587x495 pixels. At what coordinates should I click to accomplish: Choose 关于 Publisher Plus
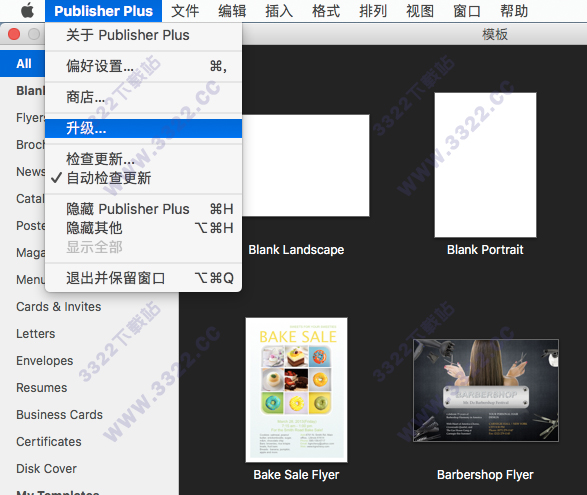(143, 35)
